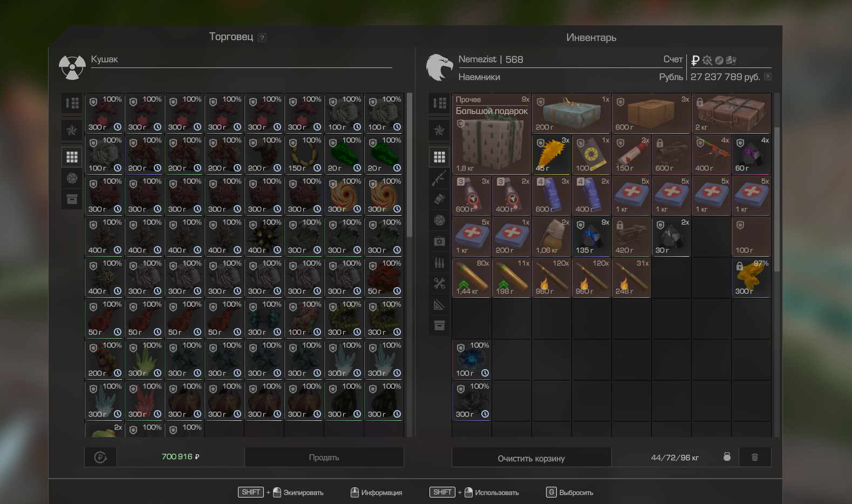Select the blue wrapped gift 200 г
The height and width of the screenshot is (504, 852).
click(x=572, y=113)
